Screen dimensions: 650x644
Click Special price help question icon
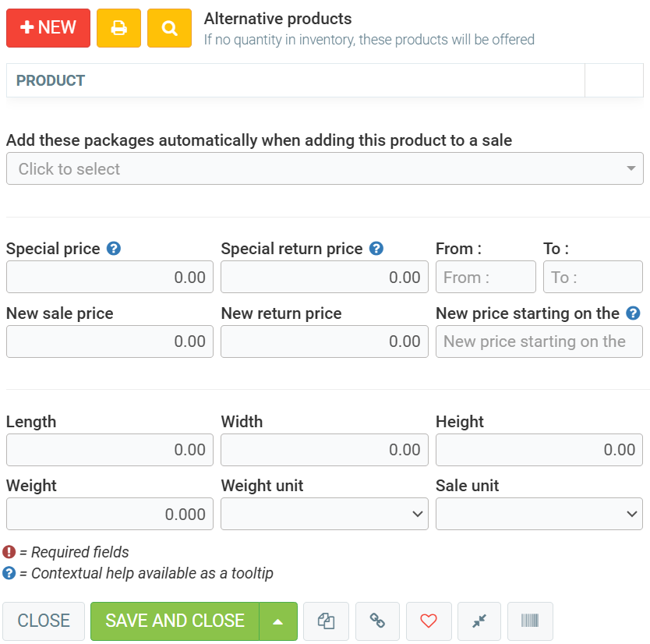[114, 249]
